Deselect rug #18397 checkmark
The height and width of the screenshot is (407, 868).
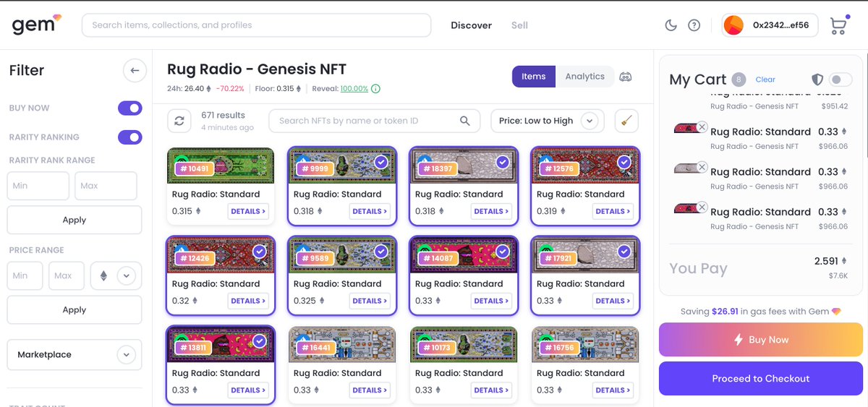click(503, 163)
